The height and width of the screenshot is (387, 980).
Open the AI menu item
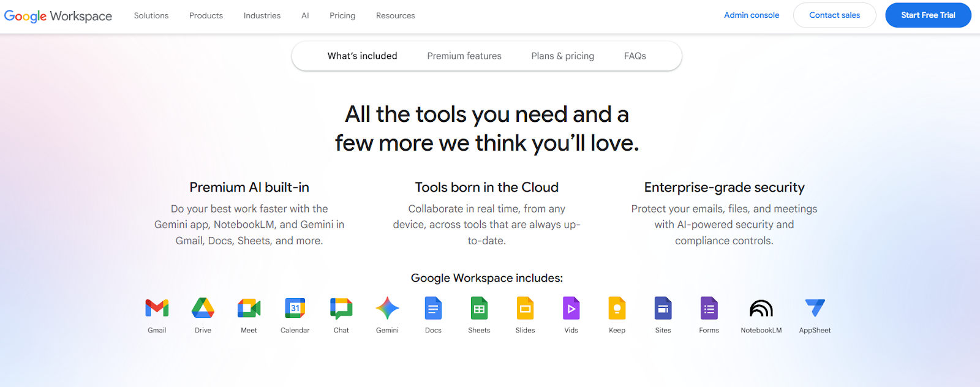pyautogui.click(x=305, y=16)
